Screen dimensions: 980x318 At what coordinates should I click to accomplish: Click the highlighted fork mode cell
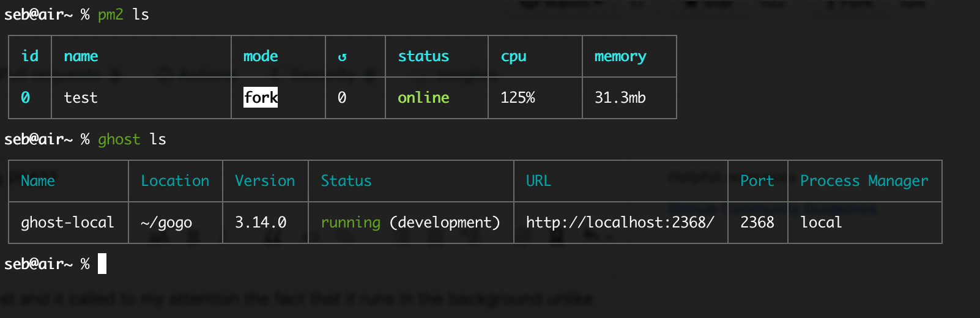coord(261,98)
